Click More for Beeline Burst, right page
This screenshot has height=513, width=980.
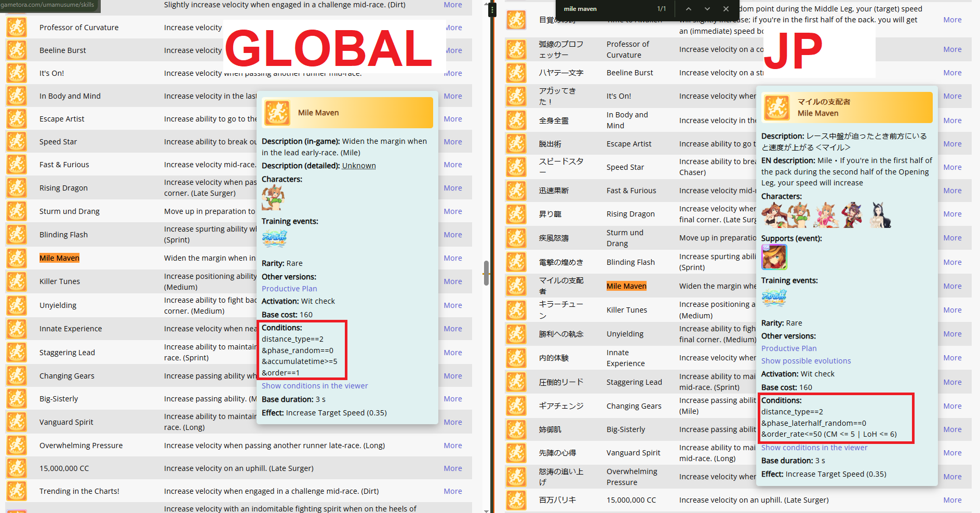coord(952,73)
